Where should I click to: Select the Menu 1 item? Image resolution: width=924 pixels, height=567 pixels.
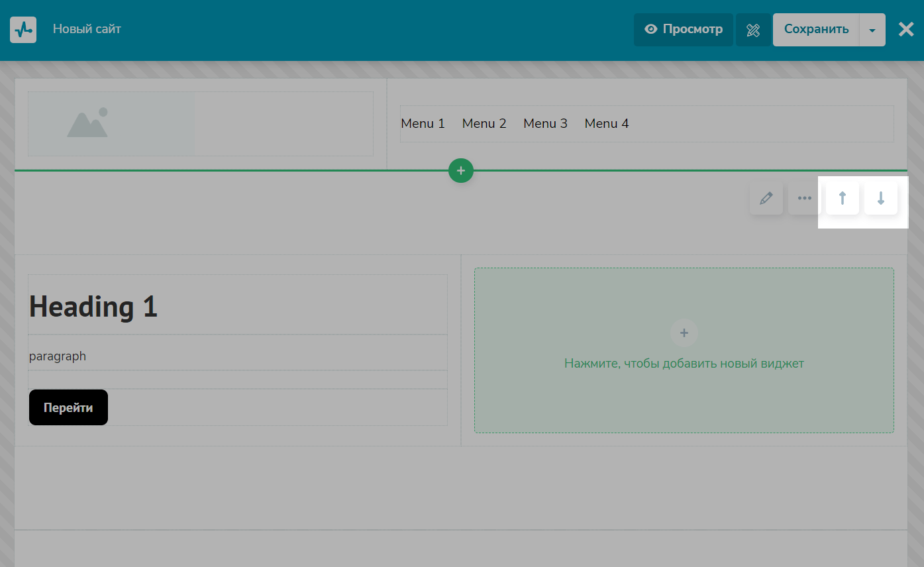(423, 124)
